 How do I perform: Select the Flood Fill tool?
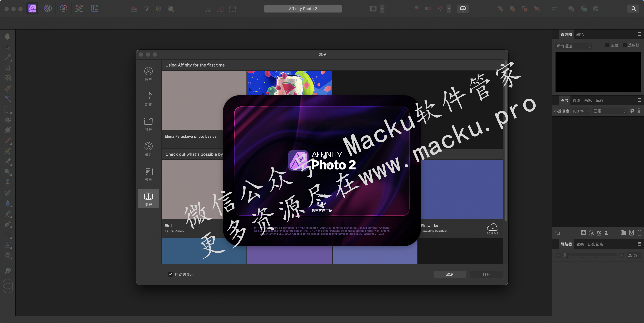coord(7,120)
